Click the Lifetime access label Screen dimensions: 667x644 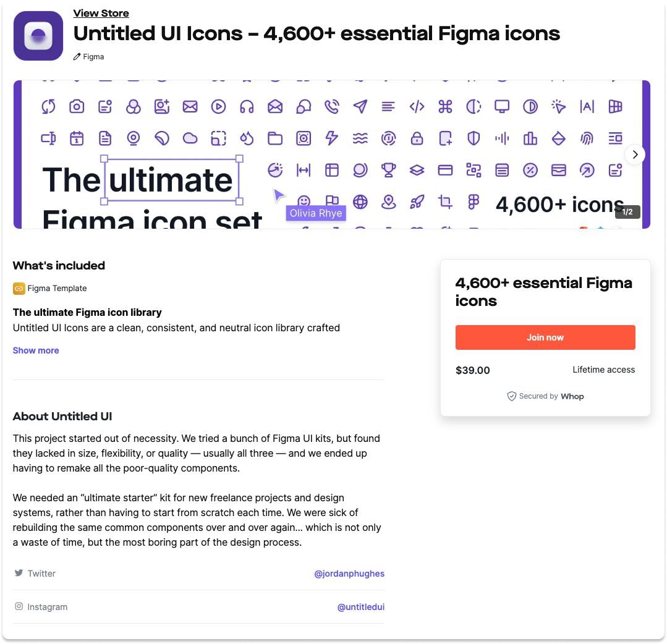click(x=603, y=370)
